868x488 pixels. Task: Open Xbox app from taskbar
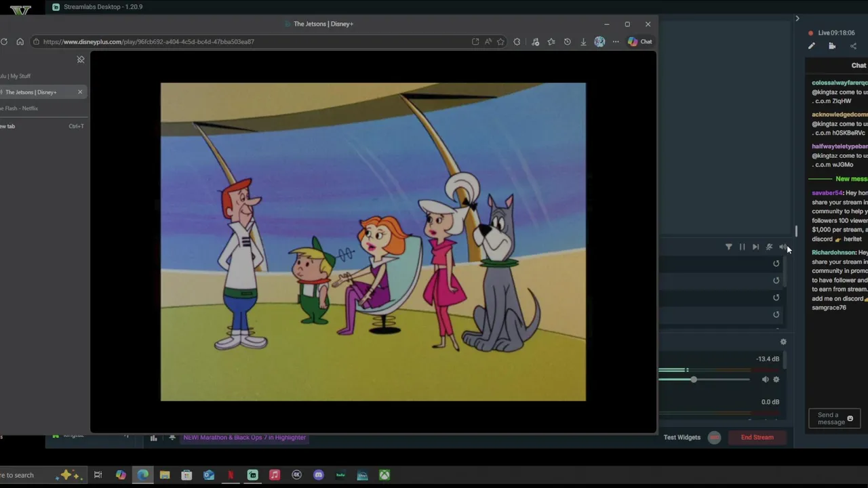pyautogui.click(x=384, y=475)
